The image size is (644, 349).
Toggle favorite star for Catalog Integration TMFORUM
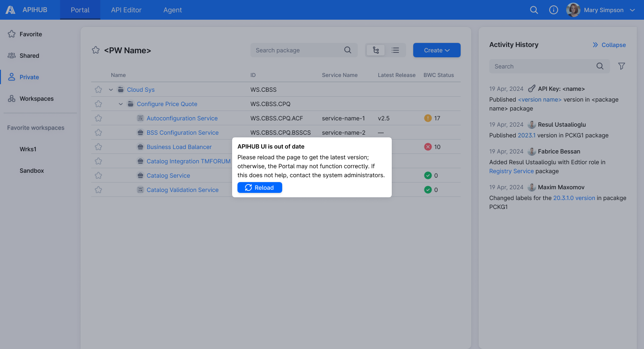(98, 161)
